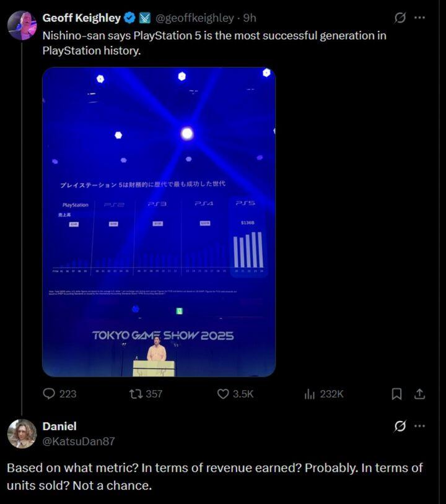Enlarge the Tokyo Game Show 2025 photo
Image resolution: width=446 pixels, height=504 pixels.
(159, 222)
